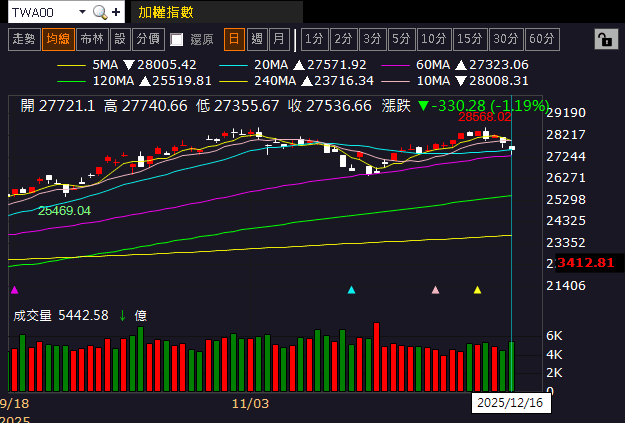Image resolution: width=625 pixels, height=423 pixels.
Task: Switch chart to 15分 interval
Action: pyautogui.click(x=470, y=39)
